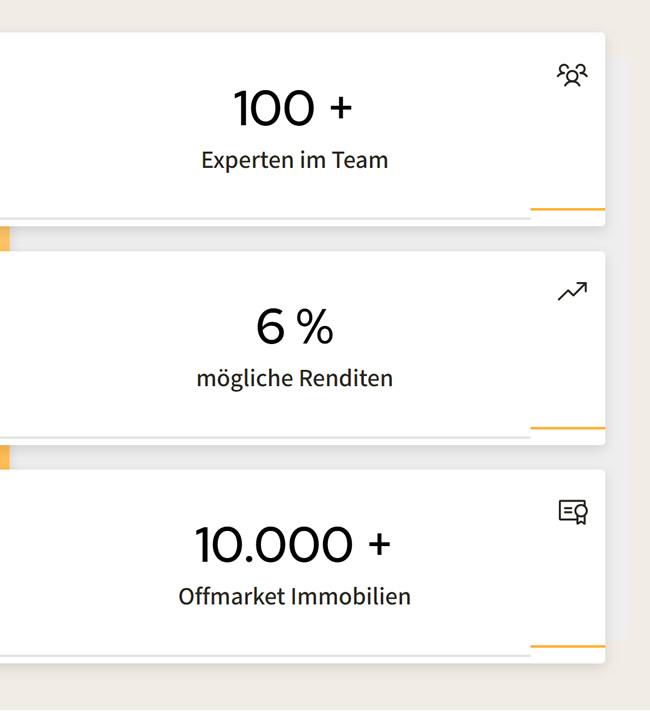Screen dimensions: 650x711
Task: Click gray divider line under Experten im Team
Action: tap(265, 217)
